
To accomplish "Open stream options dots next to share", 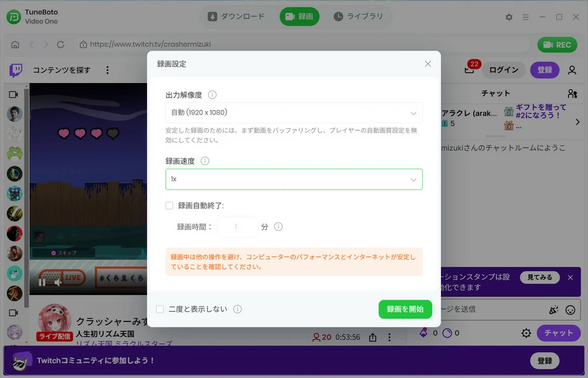I will [389, 337].
